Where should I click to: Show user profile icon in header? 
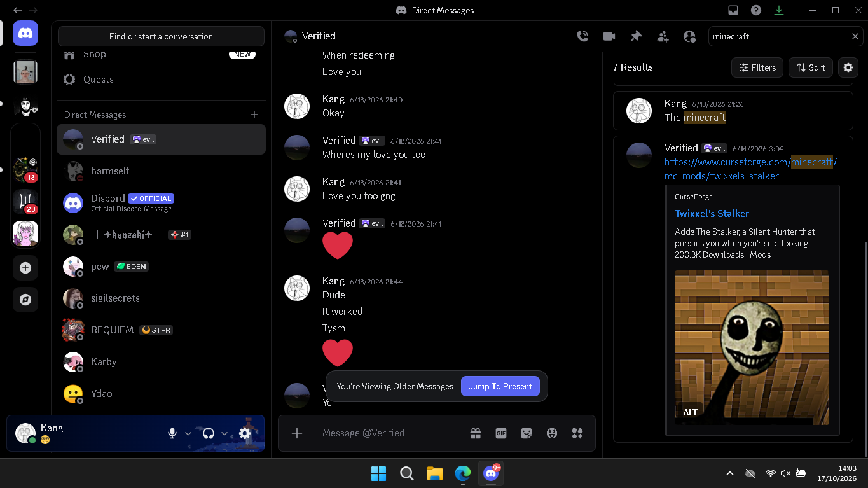(x=689, y=36)
